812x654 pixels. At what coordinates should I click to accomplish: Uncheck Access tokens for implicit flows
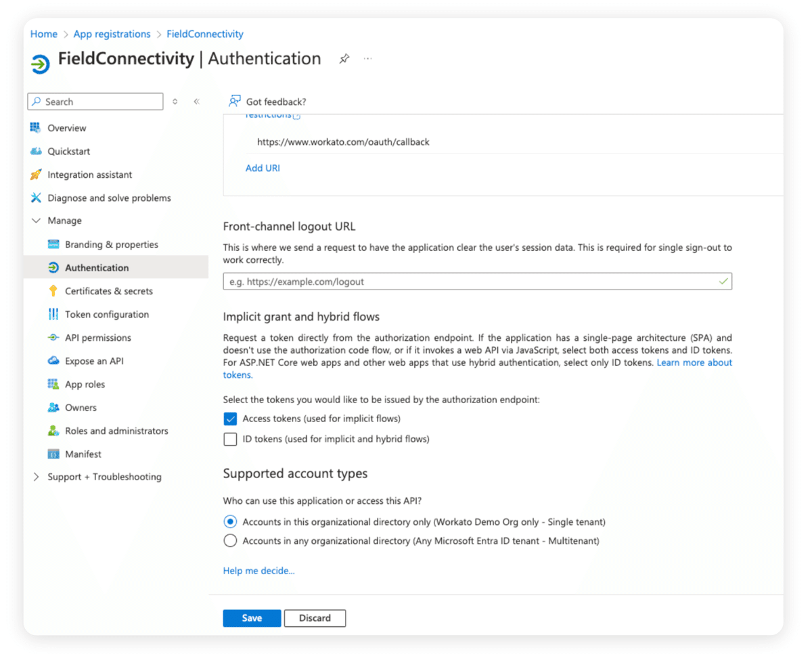coord(230,419)
